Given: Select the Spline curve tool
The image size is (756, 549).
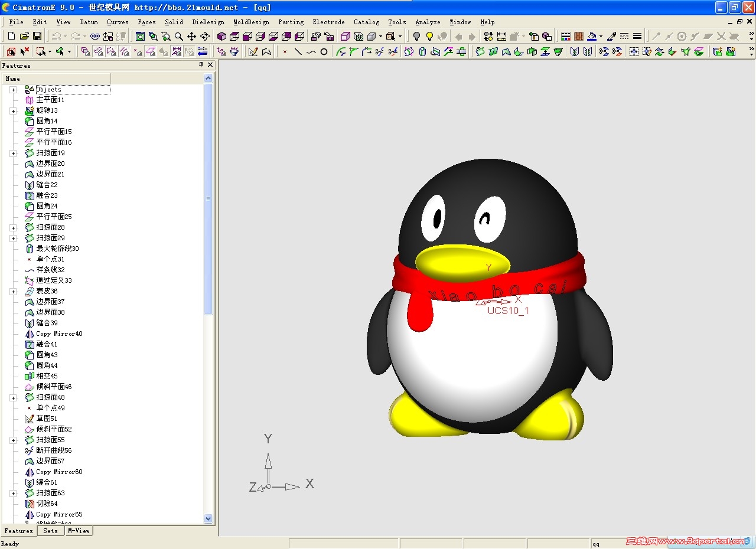Looking at the screenshot, I should pyautogui.click(x=311, y=51).
